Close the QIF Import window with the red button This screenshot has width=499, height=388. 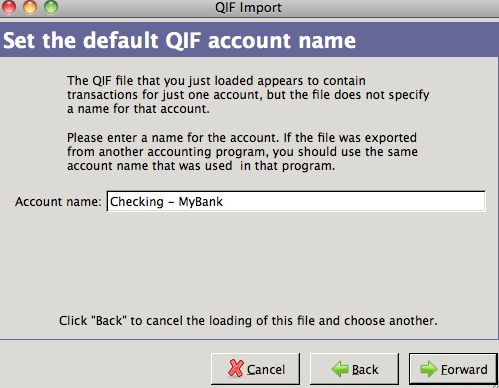[8, 7]
